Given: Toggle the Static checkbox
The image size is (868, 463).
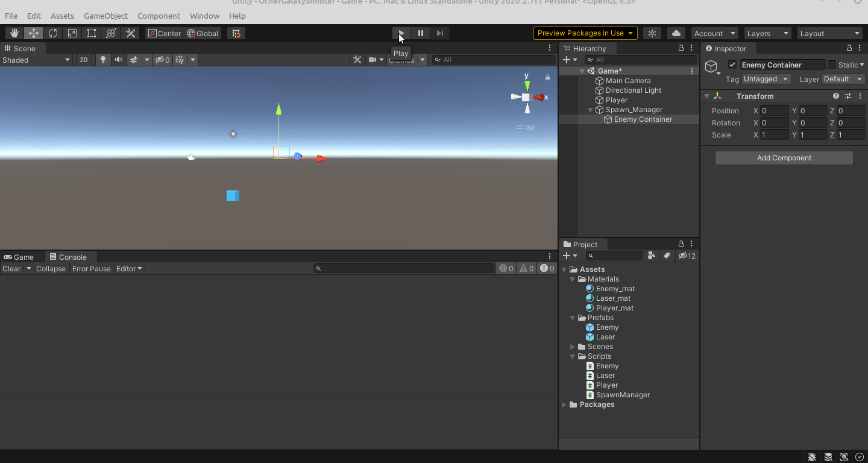Looking at the screenshot, I should (832, 65).
